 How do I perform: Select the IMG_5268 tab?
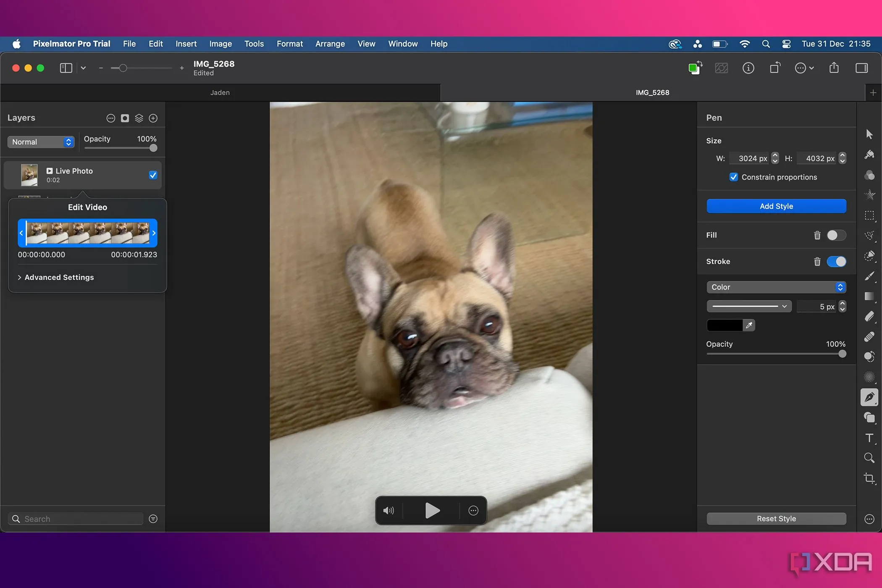(x=652, y=93)
